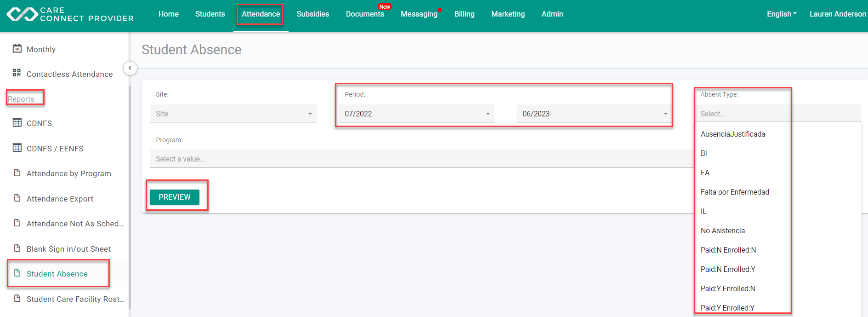Viewport: 868px width, 317px height.
Task: Expand the 07/2022 period start dropdown
Action: (x=416, y=114)
